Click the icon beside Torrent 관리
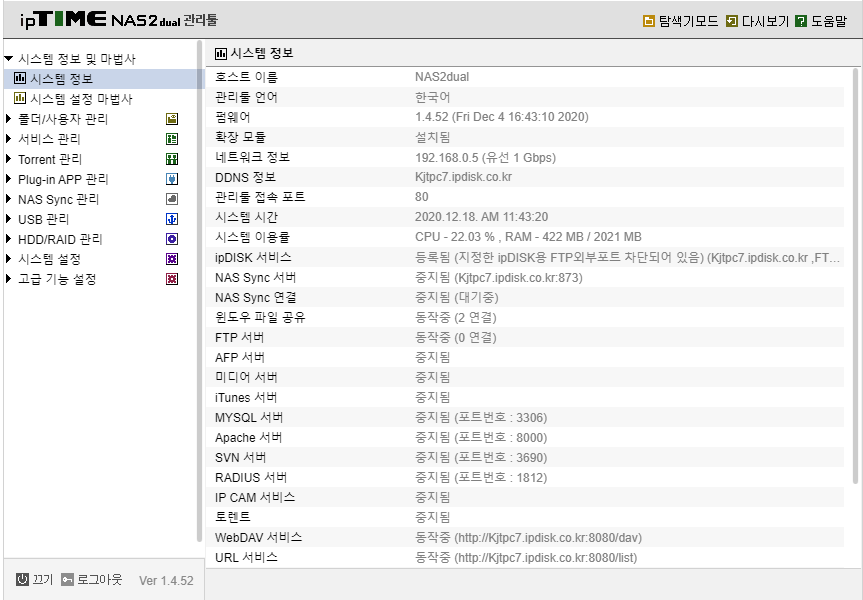The height and width of the screenshot is (600, 863). 172,159
